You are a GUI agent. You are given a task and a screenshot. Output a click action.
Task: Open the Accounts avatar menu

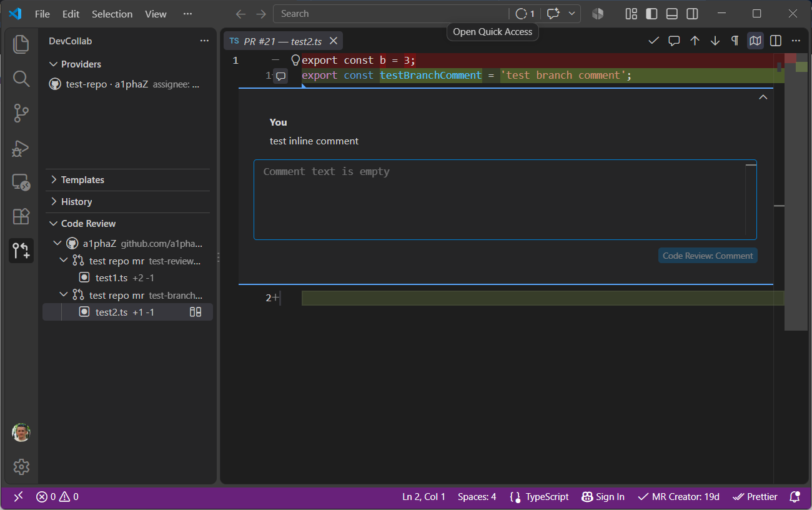(21, 432)
